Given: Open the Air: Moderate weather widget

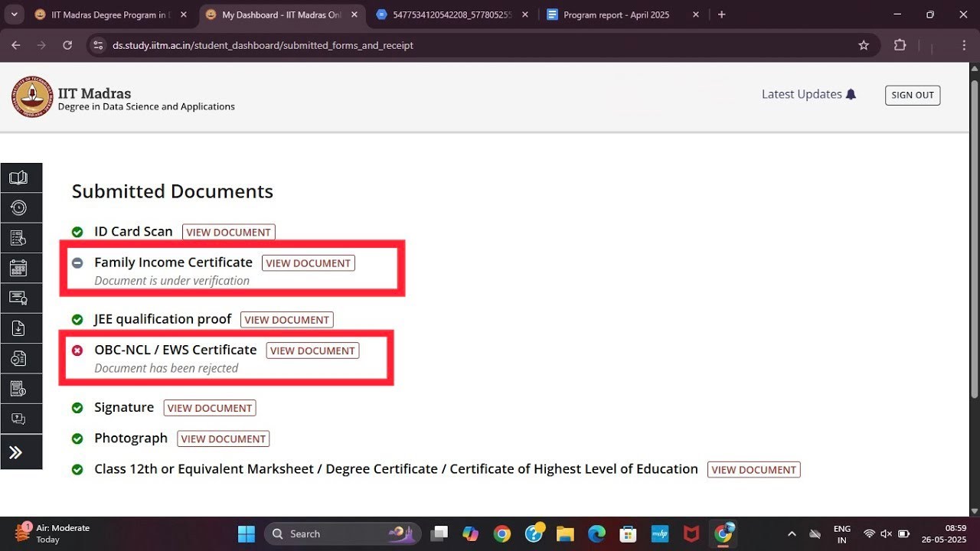Looking at the screenshot, I should click(53, 533).
